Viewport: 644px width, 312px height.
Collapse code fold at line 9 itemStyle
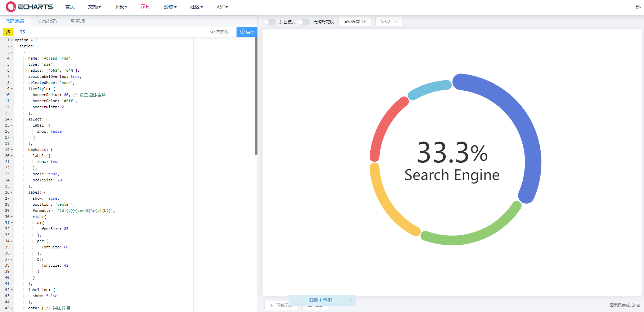pos(11,89)
